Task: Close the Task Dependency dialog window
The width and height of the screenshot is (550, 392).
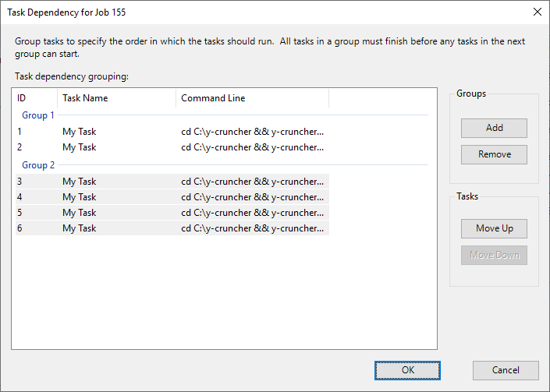Action: pyautogui.click(x=537, y=12)
